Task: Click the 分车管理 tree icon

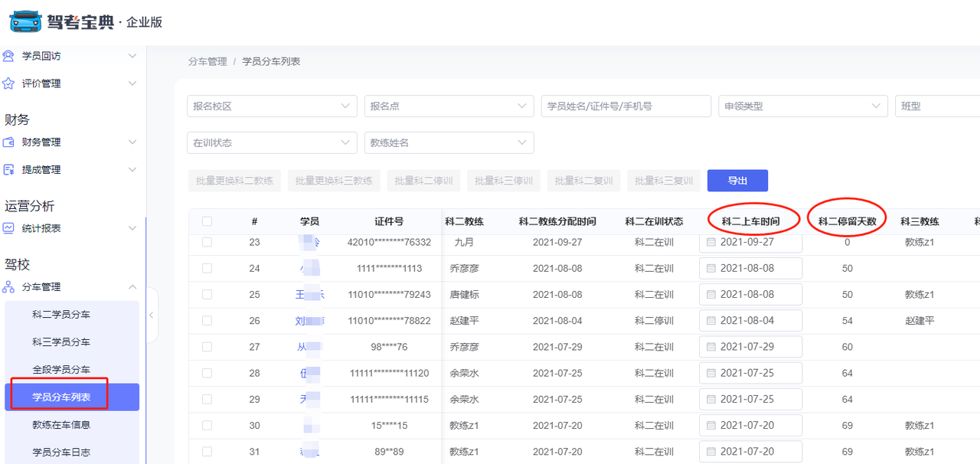Action: [x=8, y=287]
